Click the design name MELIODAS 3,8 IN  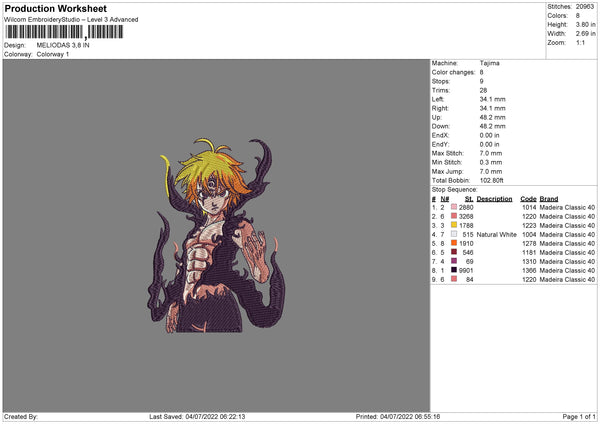click(x=63, y=45)
